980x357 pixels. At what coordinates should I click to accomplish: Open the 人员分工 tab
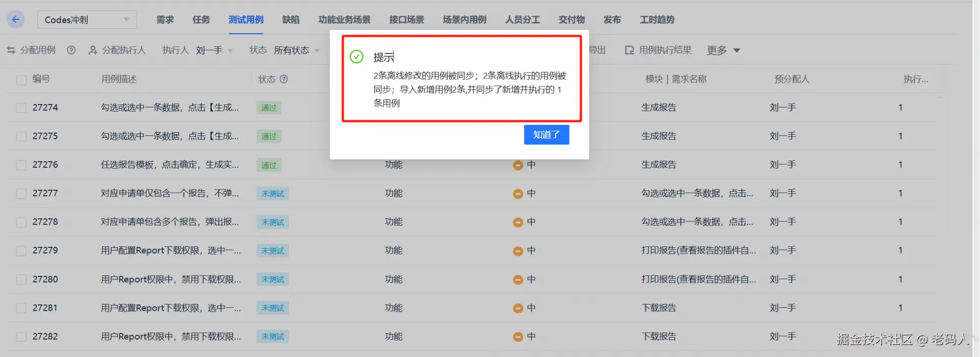[523, 19]
